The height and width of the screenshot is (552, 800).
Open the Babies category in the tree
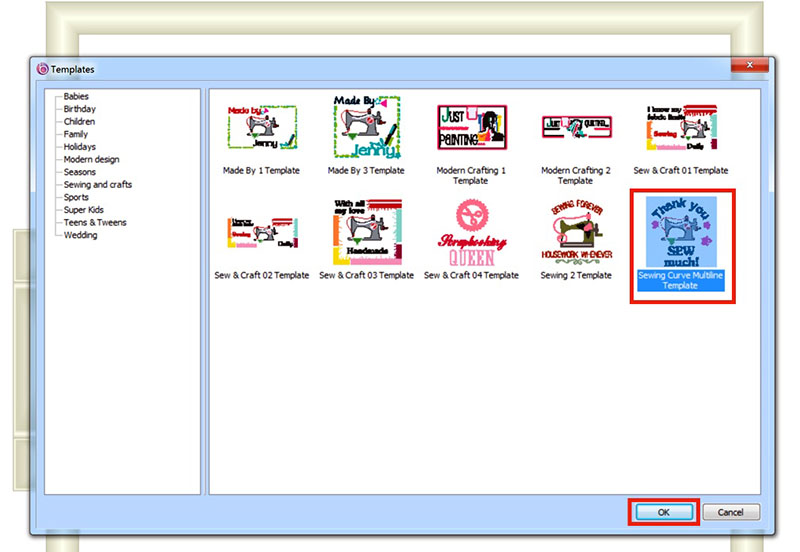pyautogui.click(x=76, y=96)
